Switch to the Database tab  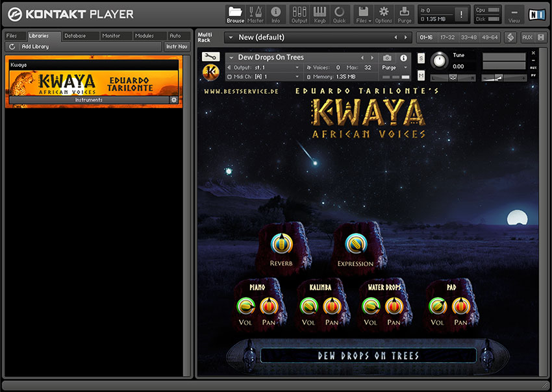point(75,36)
